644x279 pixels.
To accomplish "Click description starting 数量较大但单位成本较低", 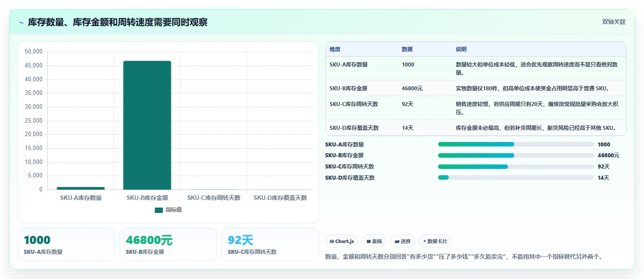I will click(x=537, y=69).
